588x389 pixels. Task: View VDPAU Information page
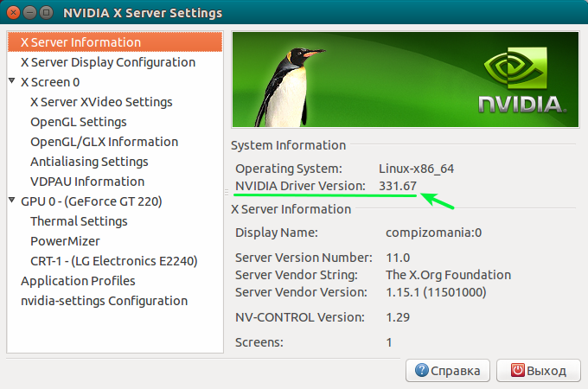[87, 182]
